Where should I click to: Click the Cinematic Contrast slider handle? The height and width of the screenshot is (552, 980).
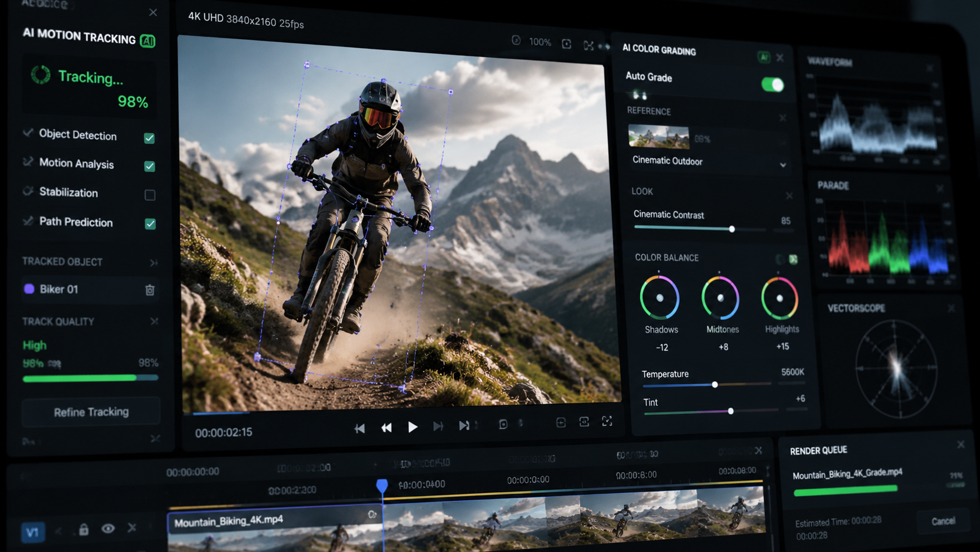(x=732, y=229)
